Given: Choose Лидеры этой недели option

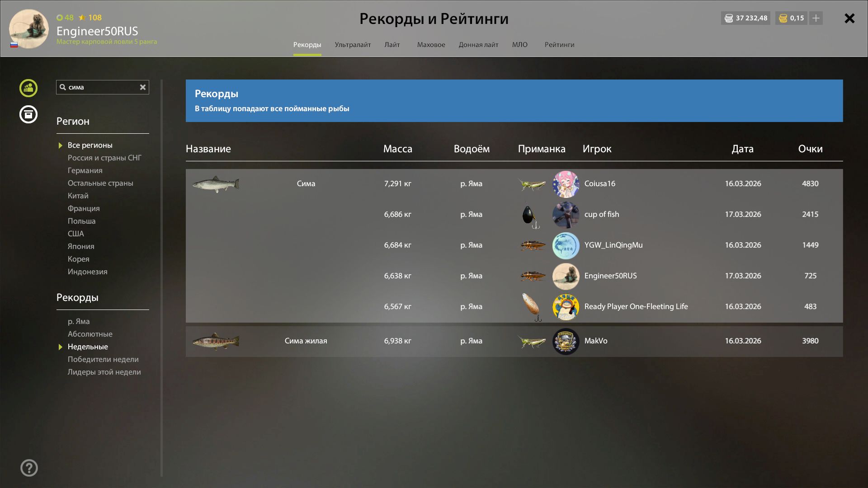Looking at the screenshot, I should pos(104,372).
